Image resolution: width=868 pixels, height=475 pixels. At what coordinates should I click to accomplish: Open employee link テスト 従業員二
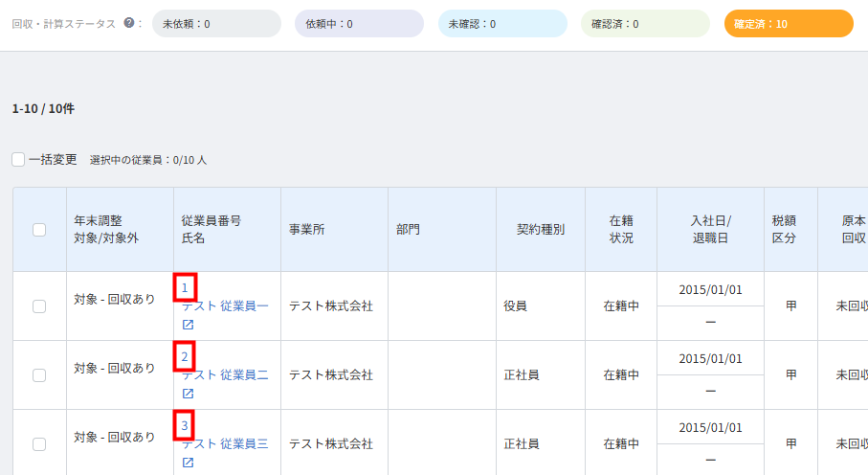click(225, 374)
